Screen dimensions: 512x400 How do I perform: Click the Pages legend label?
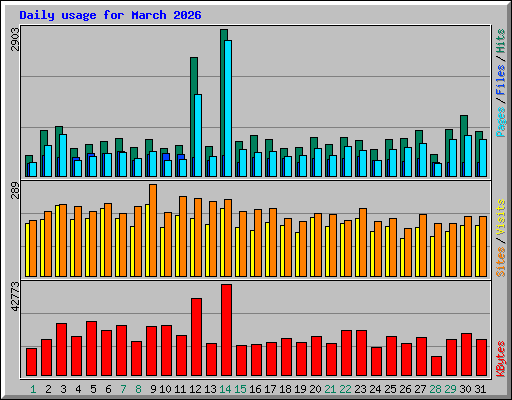coord(501,122)
